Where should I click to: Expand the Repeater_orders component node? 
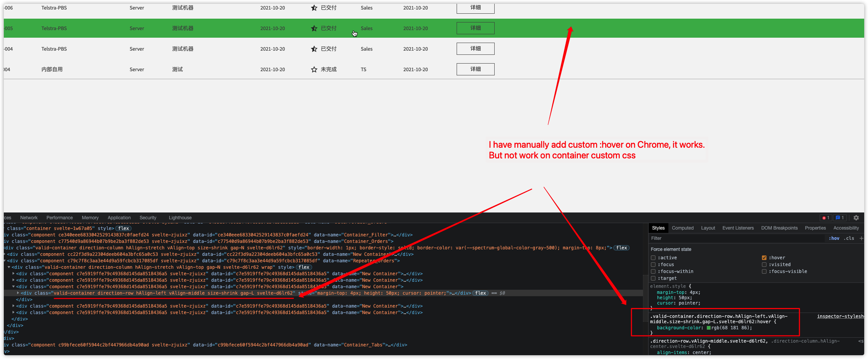(x=4, y=260)
